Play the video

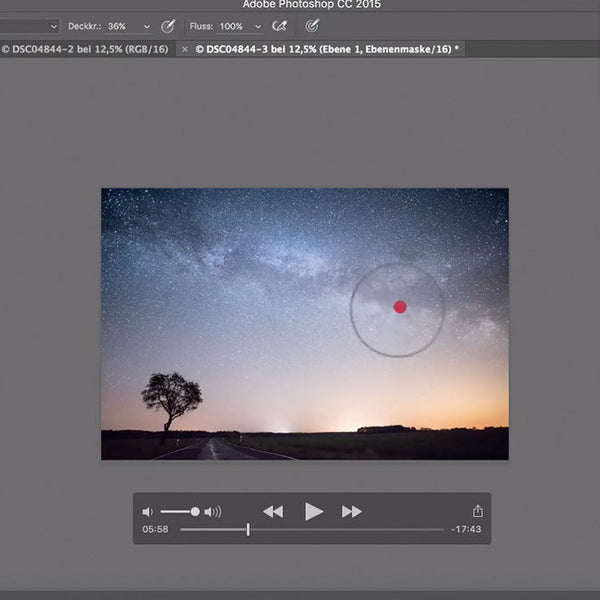point(314,511)
